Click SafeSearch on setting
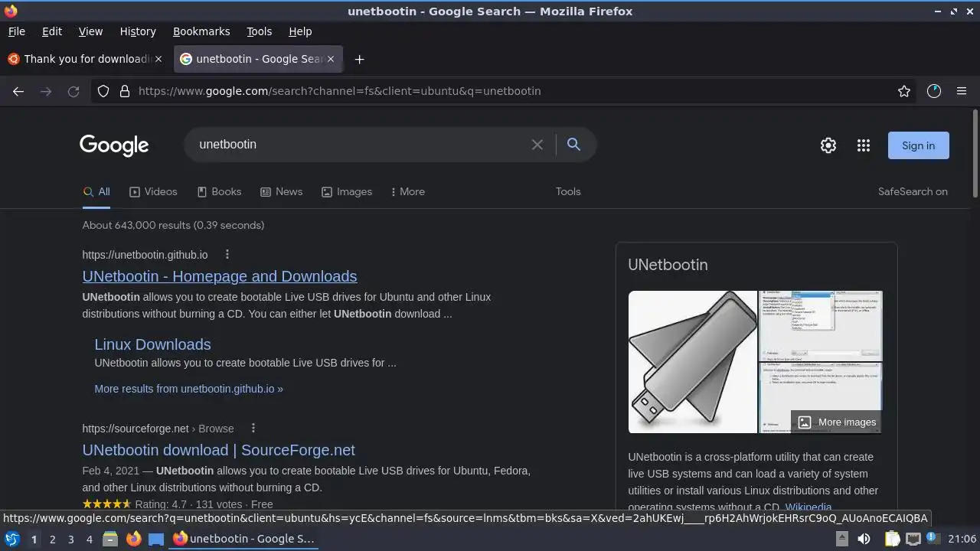 [913, 192]
